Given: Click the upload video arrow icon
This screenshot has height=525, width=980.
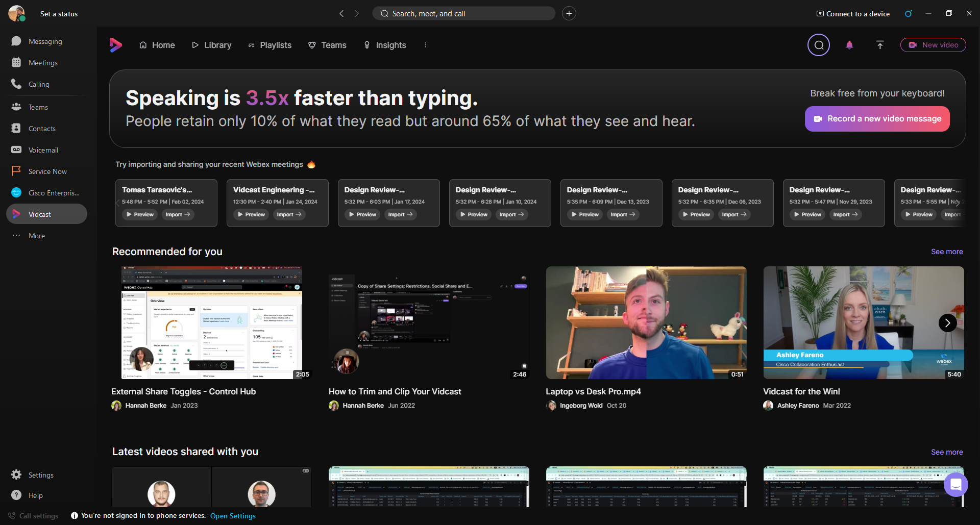Looking at the screenshot, I should 880,45.
